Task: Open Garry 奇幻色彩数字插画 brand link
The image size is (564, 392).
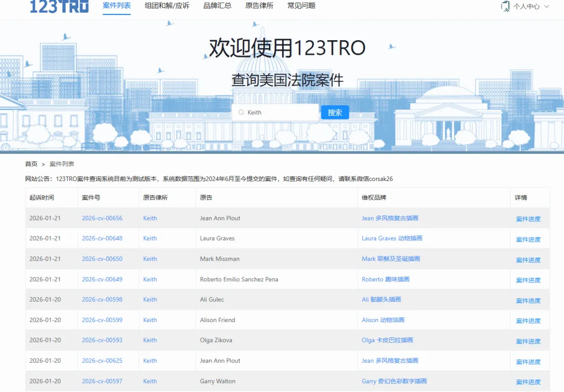Action: click(394, 382)
